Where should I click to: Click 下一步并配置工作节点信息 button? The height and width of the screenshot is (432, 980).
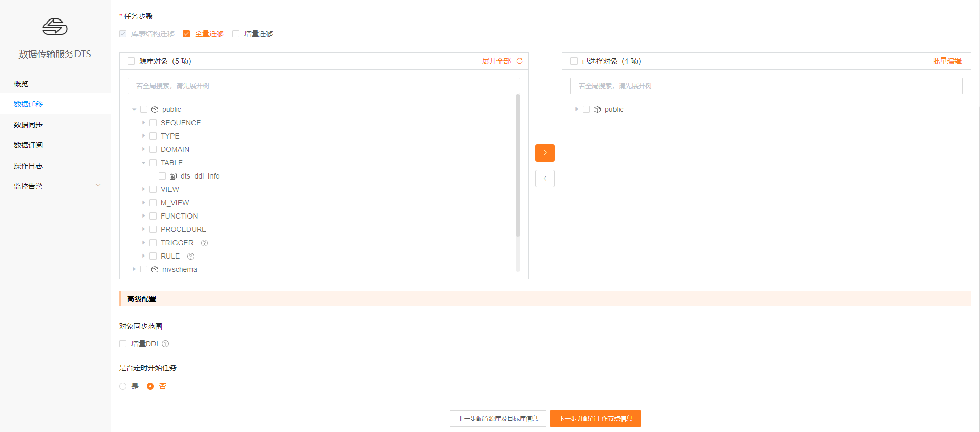tap(595, 419)
